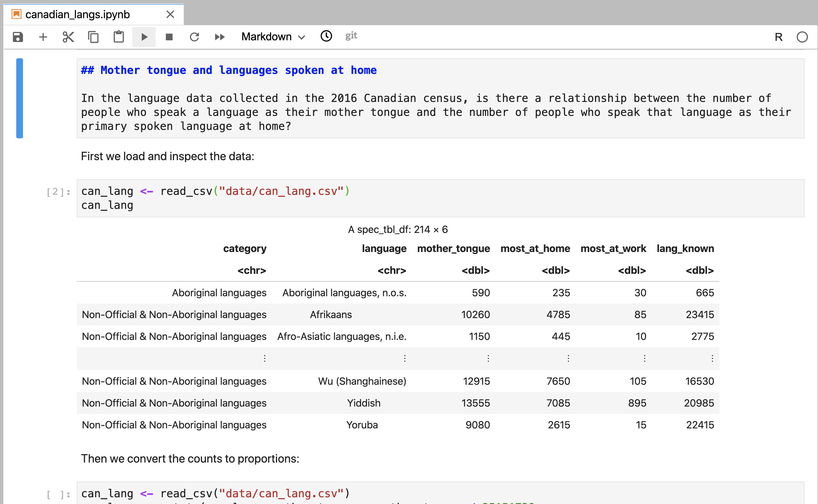Click 'A spec_tbl_df: 214 × 6' caption
This screenshot has width=818, height=504.
point(398,229)
